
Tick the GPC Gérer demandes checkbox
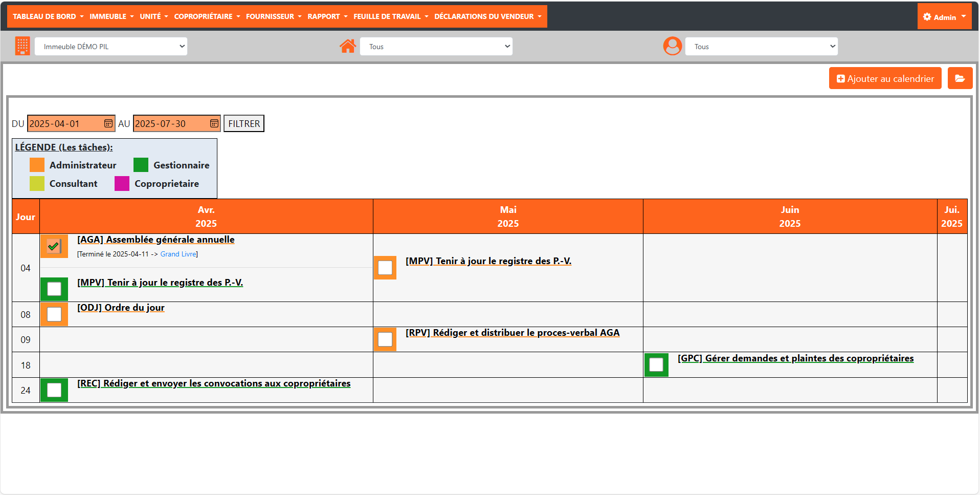[x=656, y=364]
